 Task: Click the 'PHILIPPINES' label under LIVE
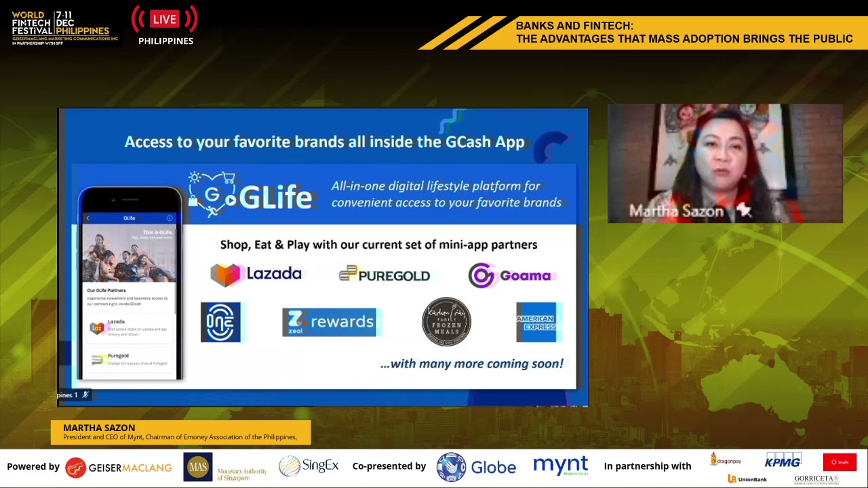pyautogui.click(x=165, y=41)
